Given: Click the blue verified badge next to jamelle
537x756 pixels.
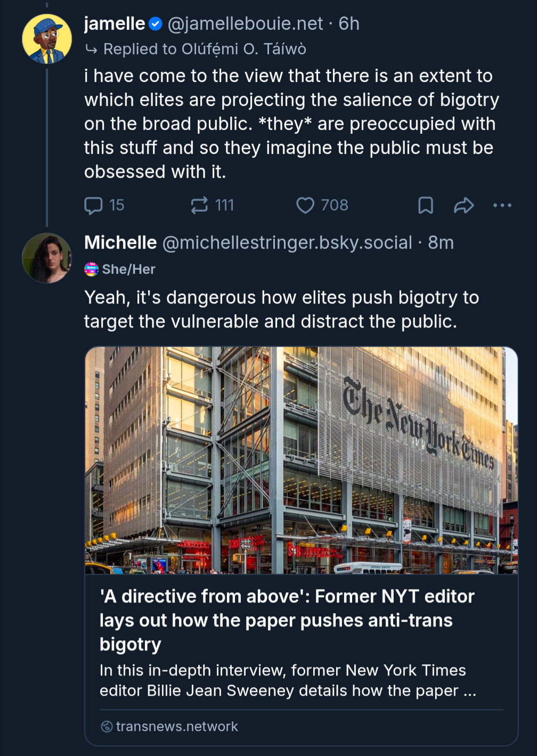Looking at the screenshot, I should 156,24.
